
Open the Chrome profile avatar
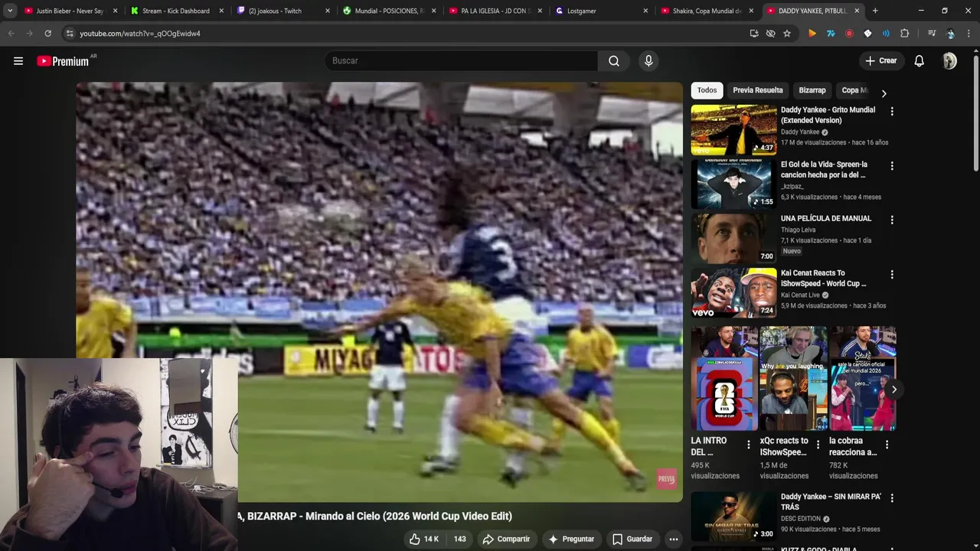click(x=950, y=34)
